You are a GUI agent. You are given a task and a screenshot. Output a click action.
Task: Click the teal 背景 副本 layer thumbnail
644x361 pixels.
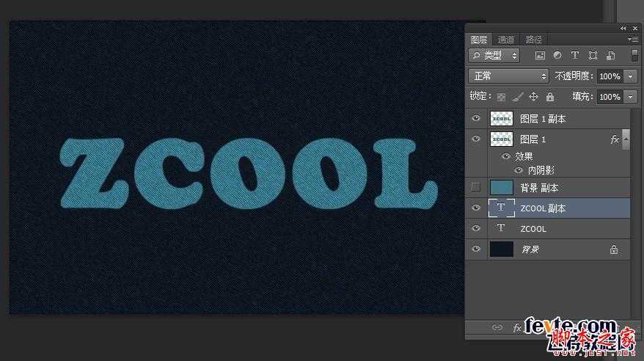502,188
